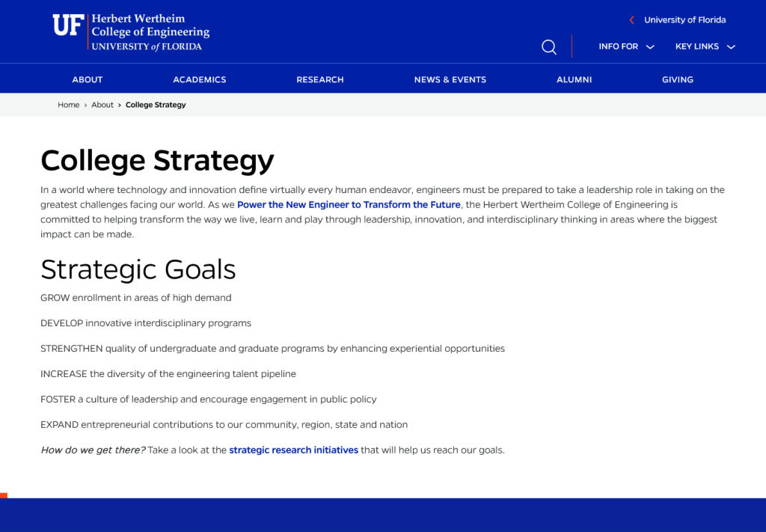Open the GIVING navigation item
766x532 pixels.
click(677, 79)
